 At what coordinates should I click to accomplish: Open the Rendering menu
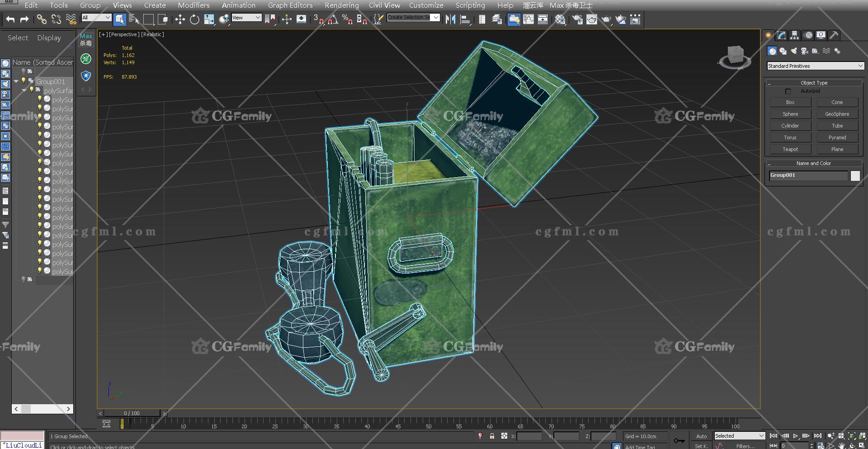coord(342,5)
